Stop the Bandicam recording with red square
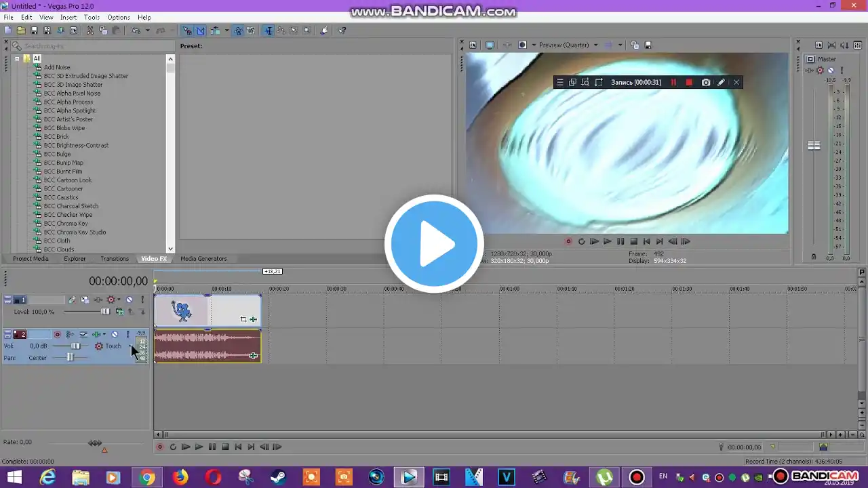 click(x=689, y=83)
